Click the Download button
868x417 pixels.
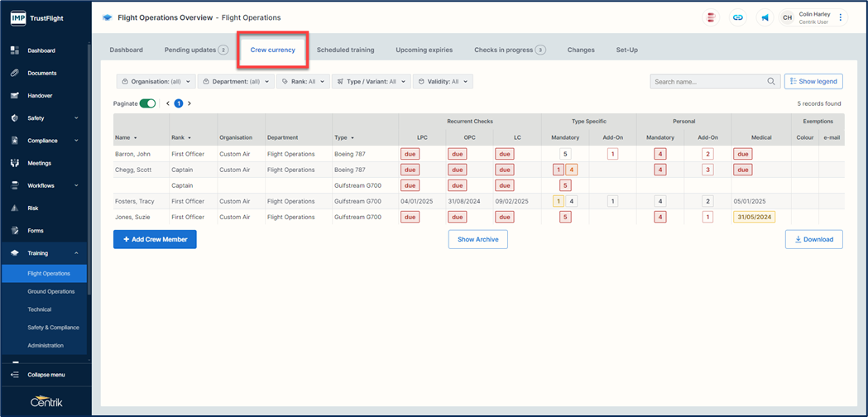(813, 239)
